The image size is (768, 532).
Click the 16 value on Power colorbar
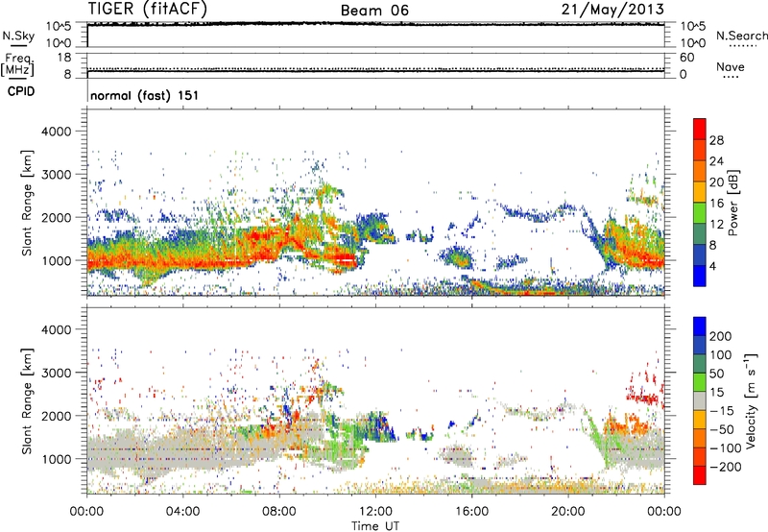pos(716,204)
